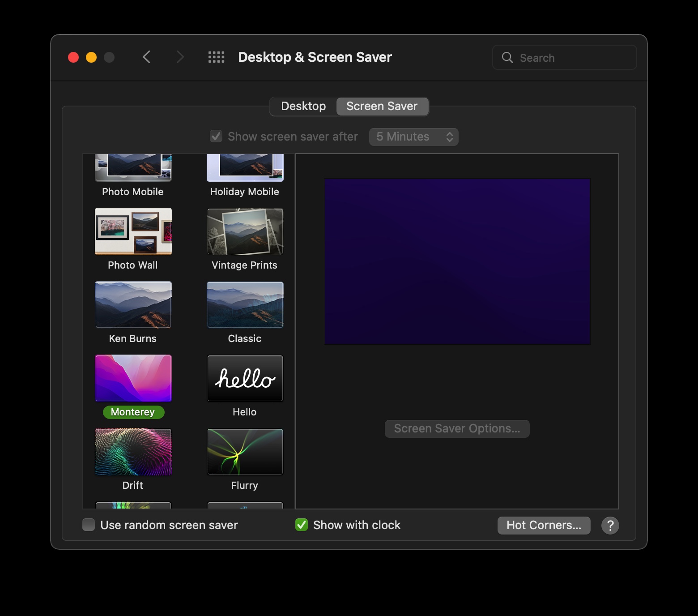This screenshot has width=698, height=616.
Task: Choose the Vintage Prints screen saver thumbnail
Action: (245, 231)
